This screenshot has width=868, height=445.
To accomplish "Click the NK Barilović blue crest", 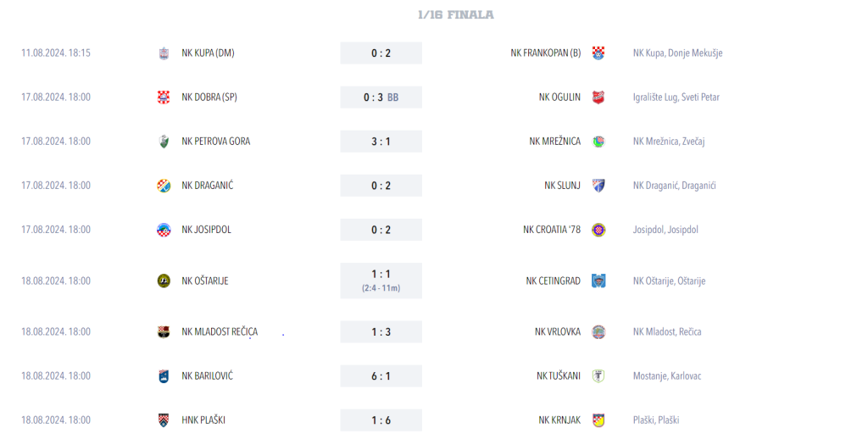I will 164,375.
